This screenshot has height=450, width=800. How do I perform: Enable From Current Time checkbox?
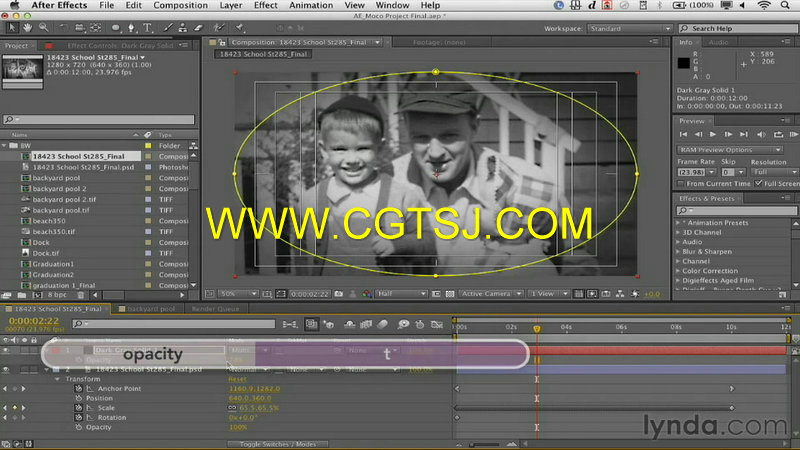point(681,184)
